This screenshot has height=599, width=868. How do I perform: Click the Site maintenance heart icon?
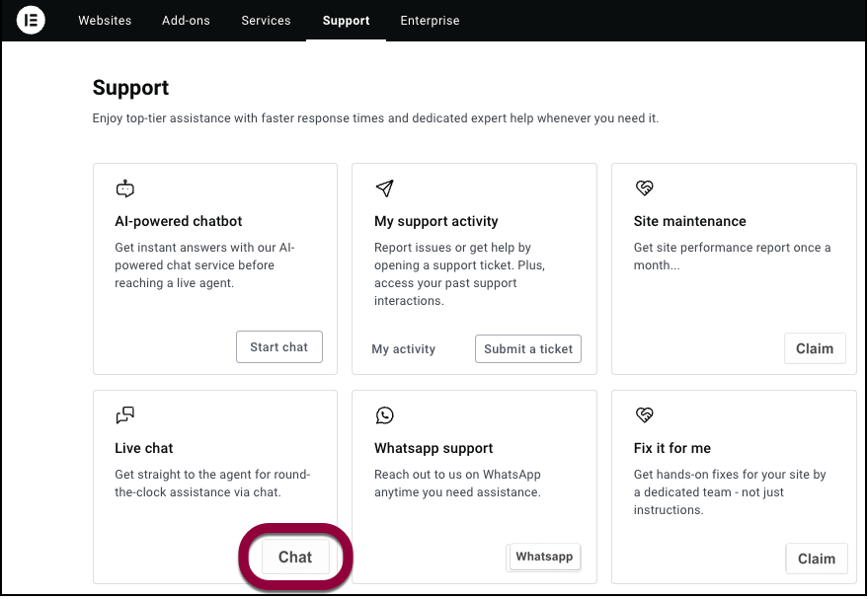644,188
